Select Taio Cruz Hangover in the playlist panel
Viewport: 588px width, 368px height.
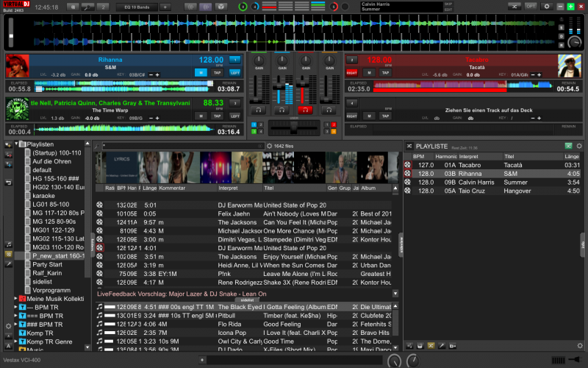click(x=492, y=191)
